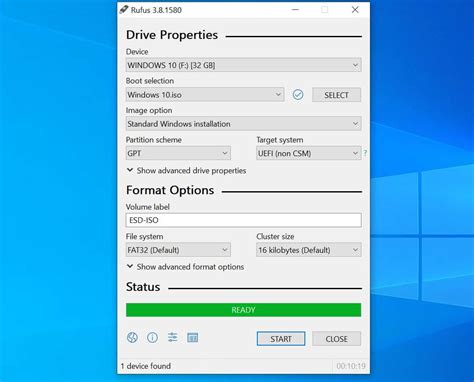Open the File system dropdown
This screenshot has width=474, height=382.
tap(178, 250)
